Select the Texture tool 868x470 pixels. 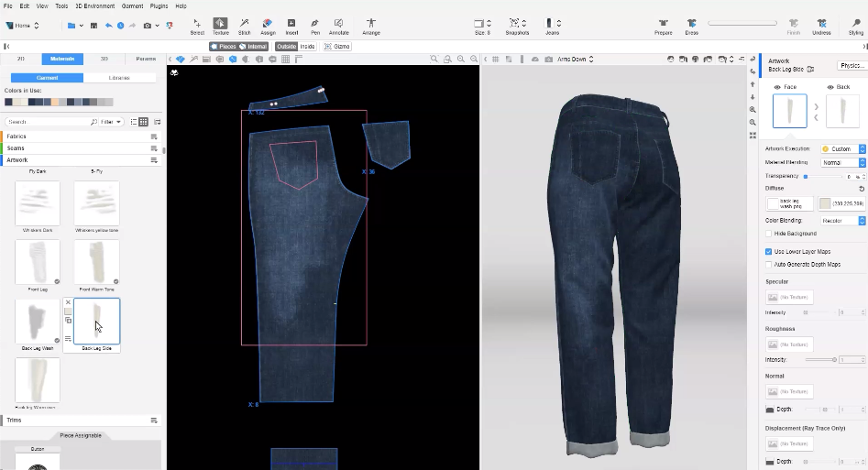(221, 26)
